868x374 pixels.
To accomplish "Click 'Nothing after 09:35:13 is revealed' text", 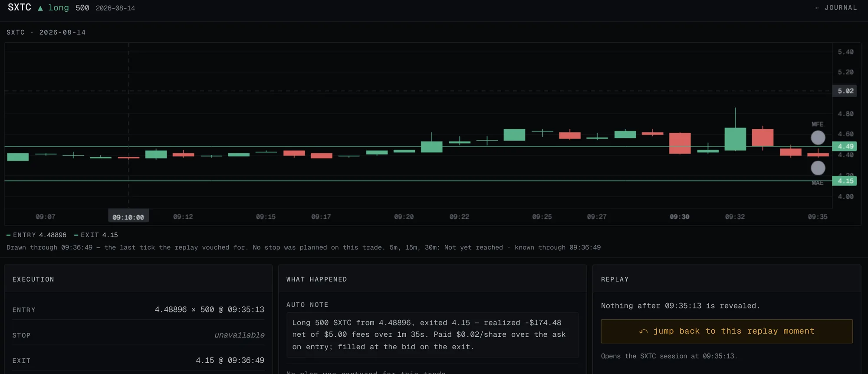I will 681,306.
